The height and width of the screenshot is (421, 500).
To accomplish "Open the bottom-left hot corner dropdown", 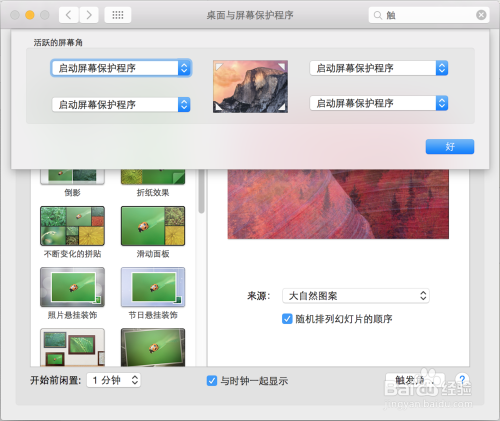I will click(121, 105).
